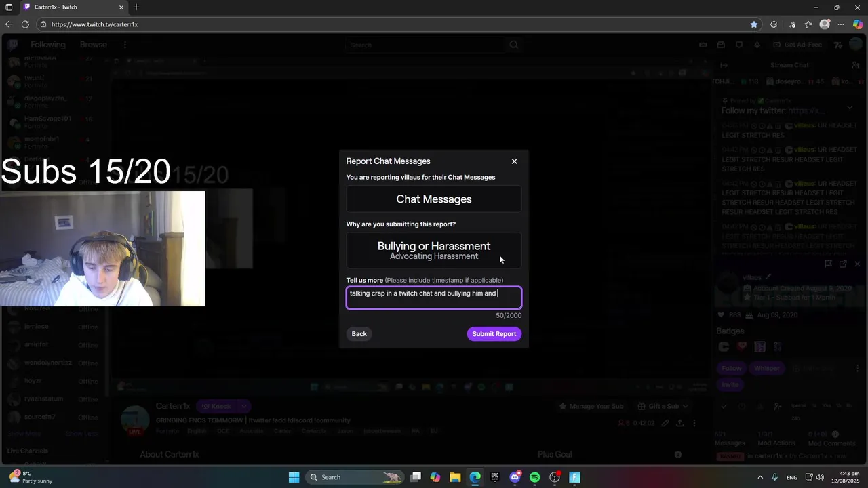
Task: Select the Carterr1x - Twitch tab
Action: point(73,7)
